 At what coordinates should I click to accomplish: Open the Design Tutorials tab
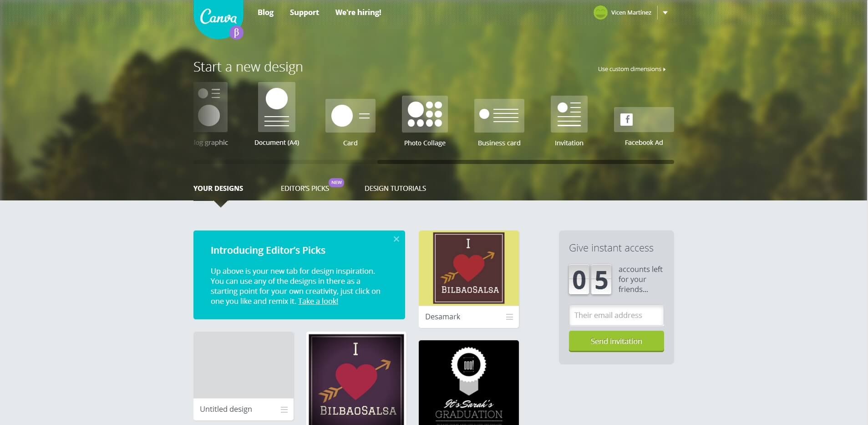pyautogui.click(x=395, y=188)
